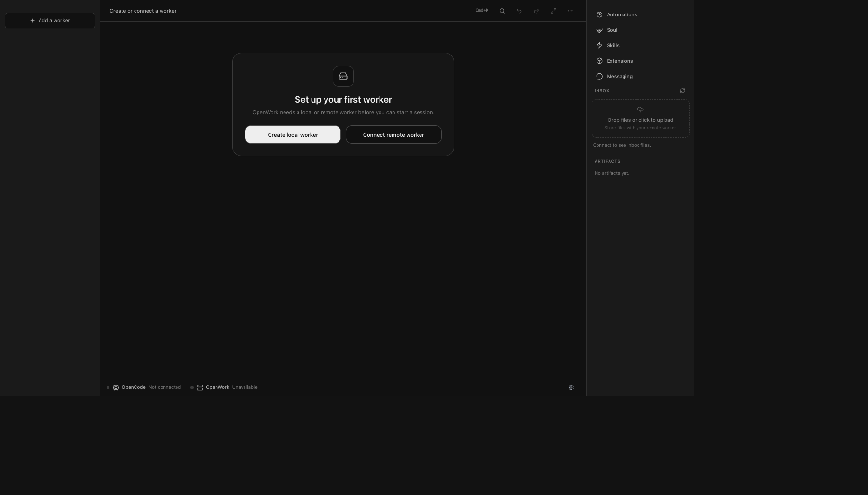Click the OpenCode status icon
The height and width of the screenshot is (495, 868).
pos(116,387)
